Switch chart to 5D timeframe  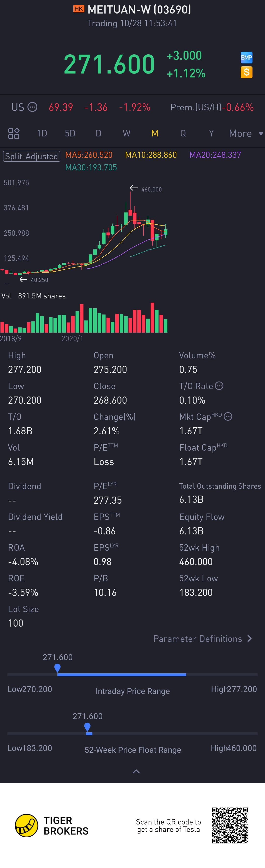point(70,133)
